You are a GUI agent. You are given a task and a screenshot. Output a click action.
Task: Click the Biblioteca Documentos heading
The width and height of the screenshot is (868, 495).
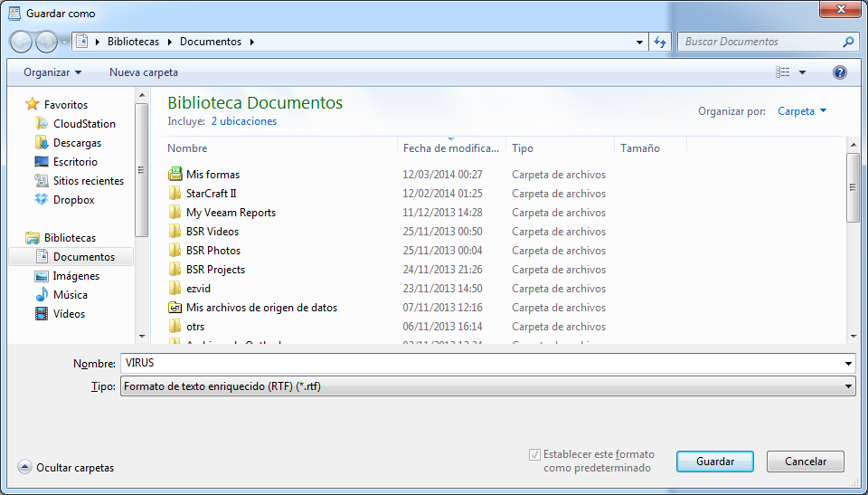pyautogui.click(x=255, y=102)
